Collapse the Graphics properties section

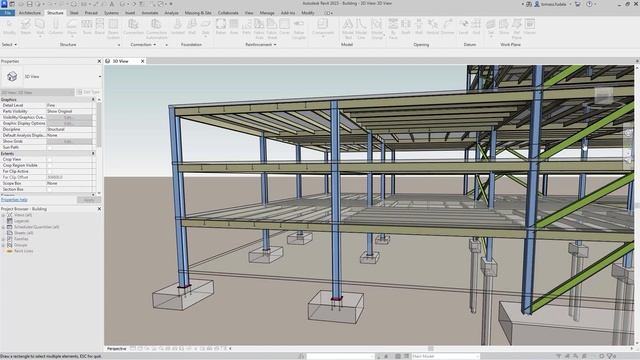93,100
